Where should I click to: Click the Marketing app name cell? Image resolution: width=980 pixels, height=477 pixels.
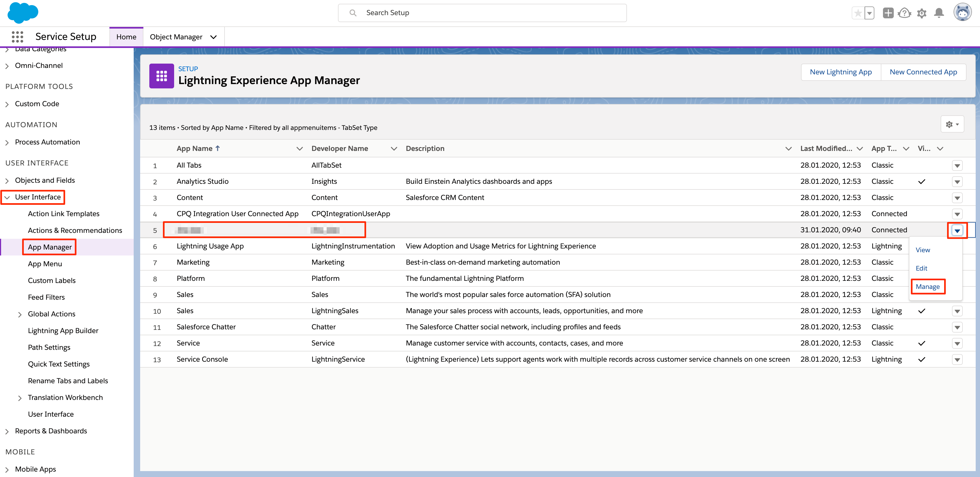pos(193,262)
